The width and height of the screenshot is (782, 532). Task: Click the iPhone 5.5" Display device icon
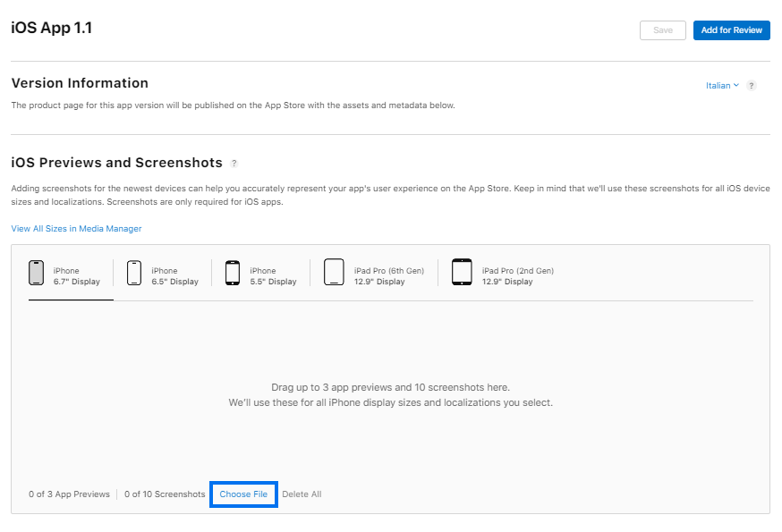(233, 273)
